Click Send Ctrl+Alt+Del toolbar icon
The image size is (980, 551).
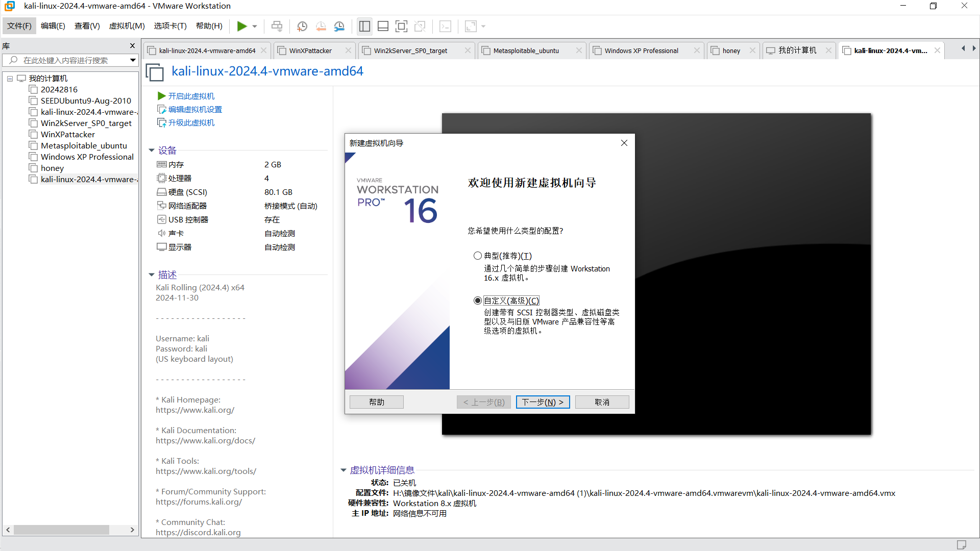click(277, 26)
